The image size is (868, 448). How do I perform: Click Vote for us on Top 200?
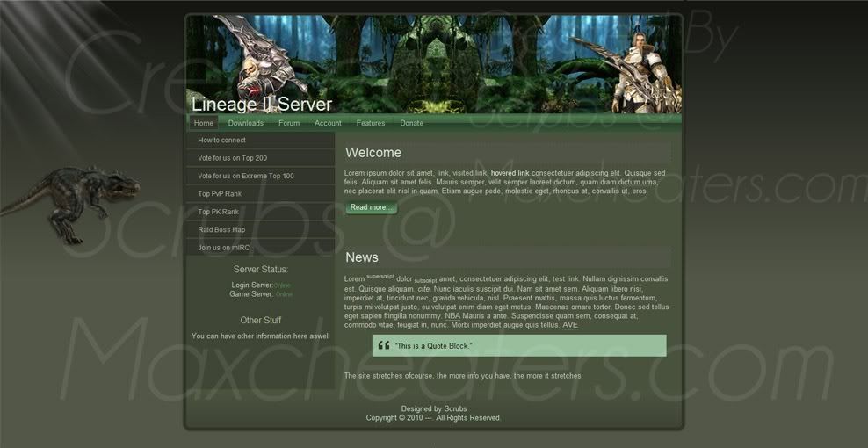[x=232, y=158]
